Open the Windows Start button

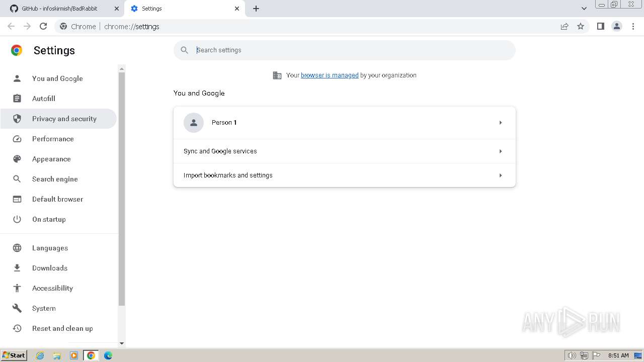(14, 355)
